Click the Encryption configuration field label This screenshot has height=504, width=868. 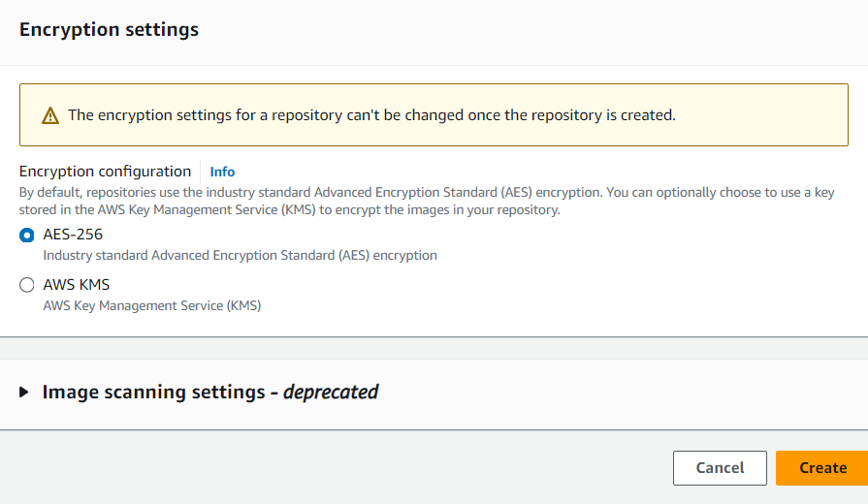click(105, 172)
